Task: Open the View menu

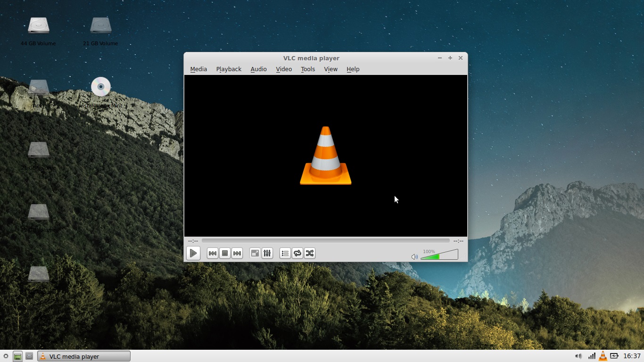Action: click(330, 69)
